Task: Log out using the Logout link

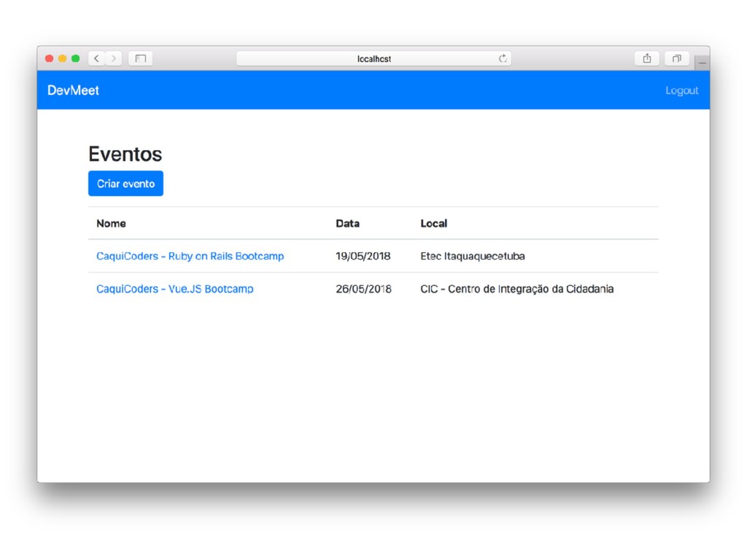Action: [682, 90]
